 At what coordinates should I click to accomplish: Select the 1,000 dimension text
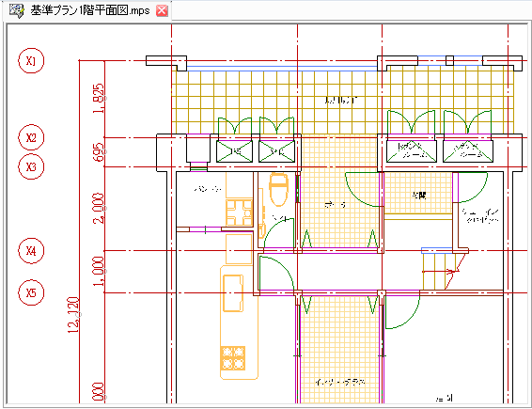(99, 271)
